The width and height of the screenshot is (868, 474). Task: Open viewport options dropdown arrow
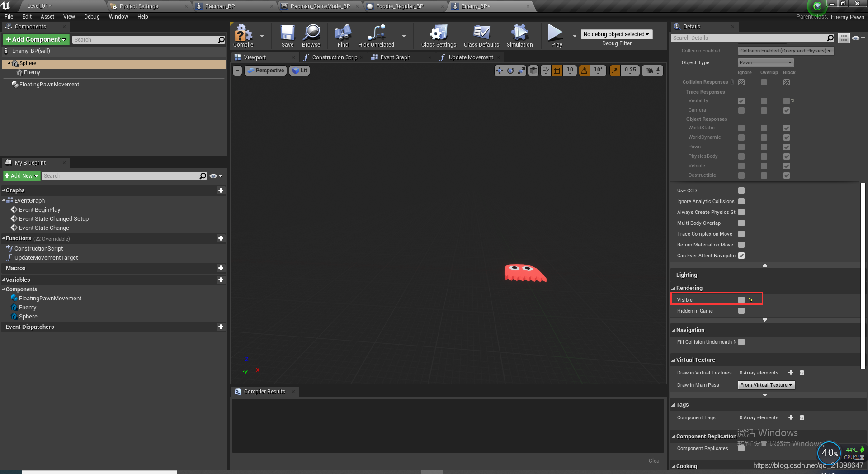(237, 71)
